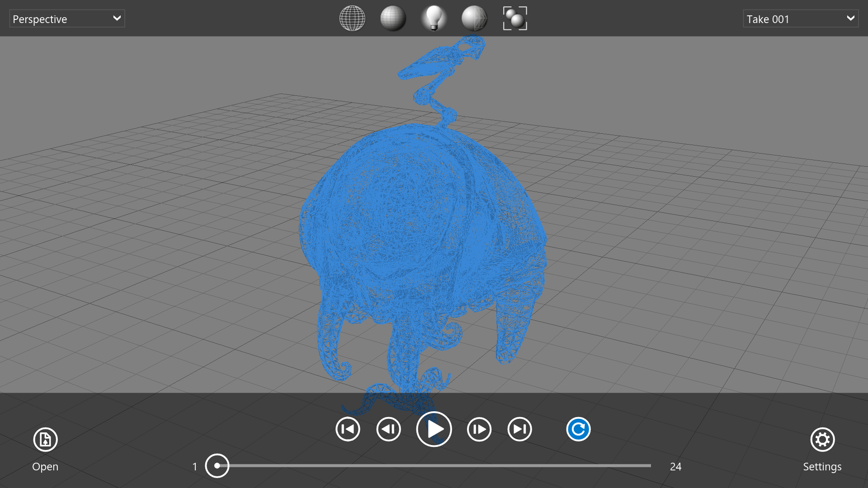
Task: Step back one frame
Action: pos(388,429)
